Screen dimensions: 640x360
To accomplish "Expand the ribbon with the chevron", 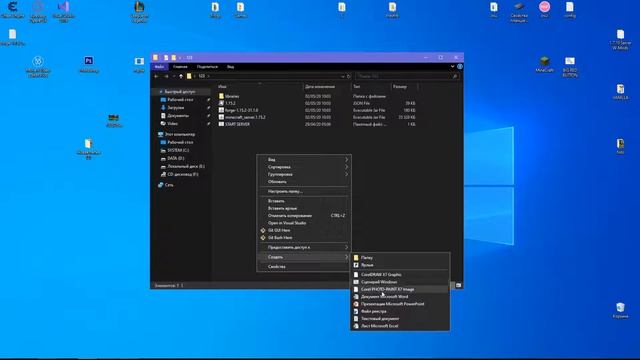I will coord(452,67).
